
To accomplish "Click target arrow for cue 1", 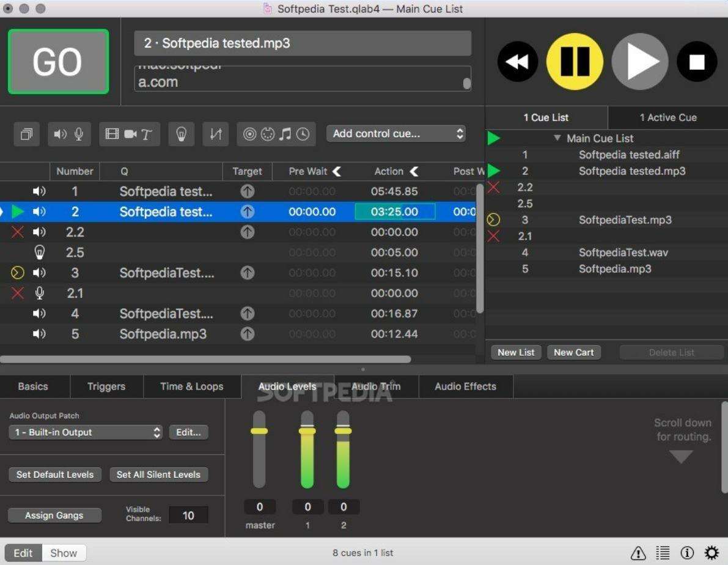I will (248, 191).
